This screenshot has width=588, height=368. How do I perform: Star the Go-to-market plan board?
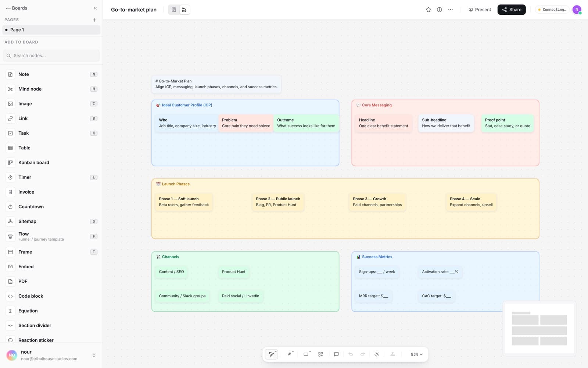428,10
